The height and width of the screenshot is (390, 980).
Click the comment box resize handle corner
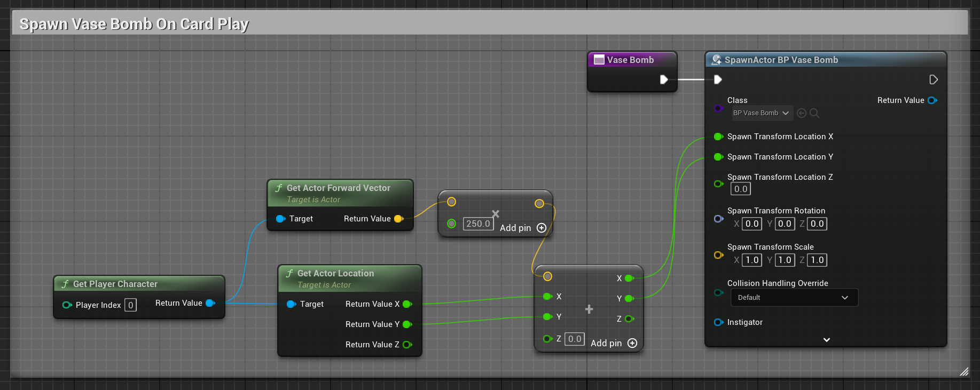[964, 371]
